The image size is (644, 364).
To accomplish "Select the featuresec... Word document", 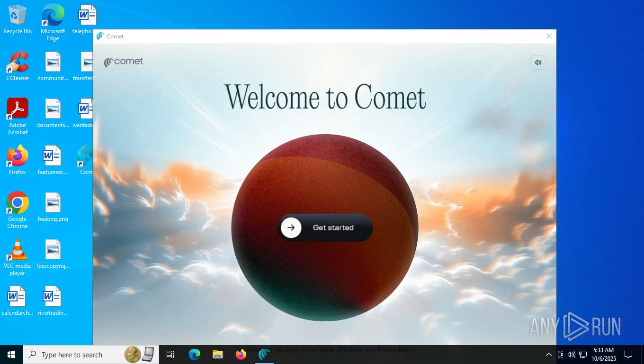I will click(53, 160).
